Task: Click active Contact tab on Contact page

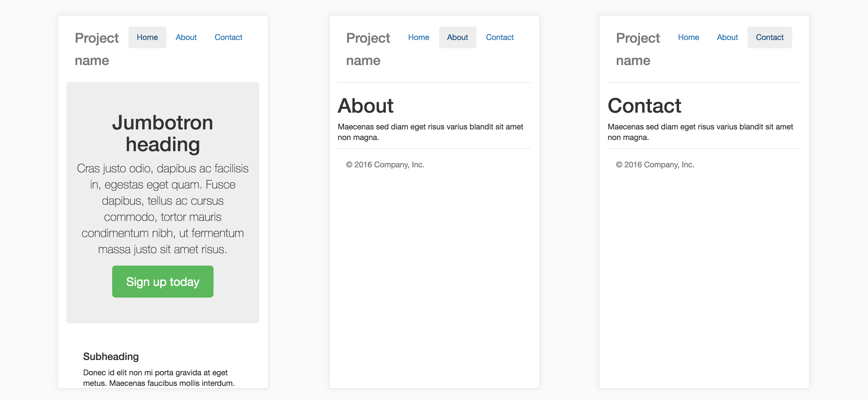Action: pos(769,37)
